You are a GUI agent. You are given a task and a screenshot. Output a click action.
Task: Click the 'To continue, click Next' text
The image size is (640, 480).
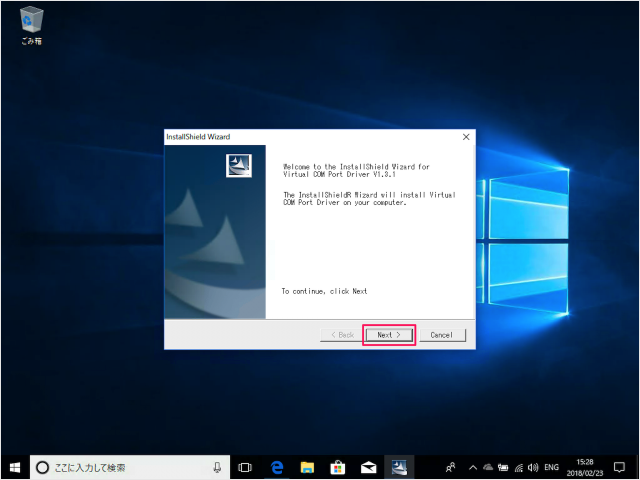pos(324,291)
